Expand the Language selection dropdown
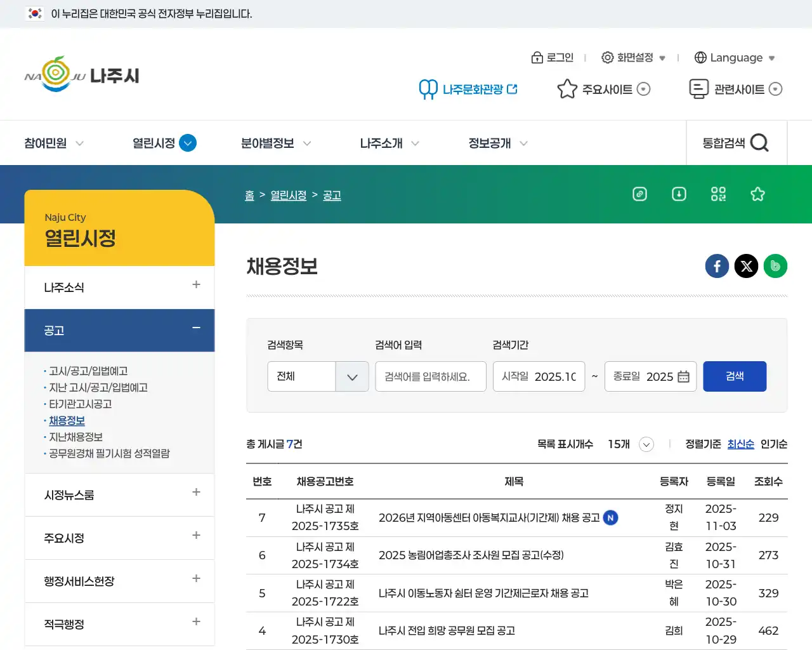812x650 pixels. tap(735, 57)
